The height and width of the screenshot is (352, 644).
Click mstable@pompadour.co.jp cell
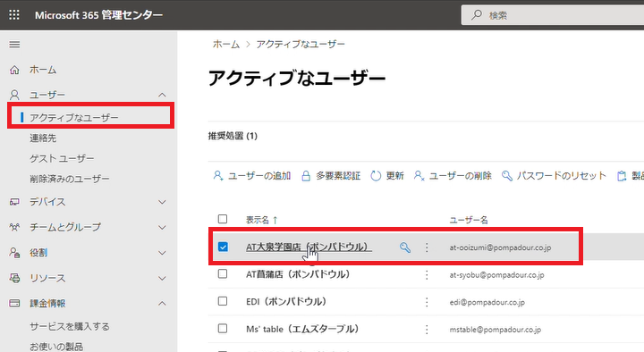[x=496, y=330]
